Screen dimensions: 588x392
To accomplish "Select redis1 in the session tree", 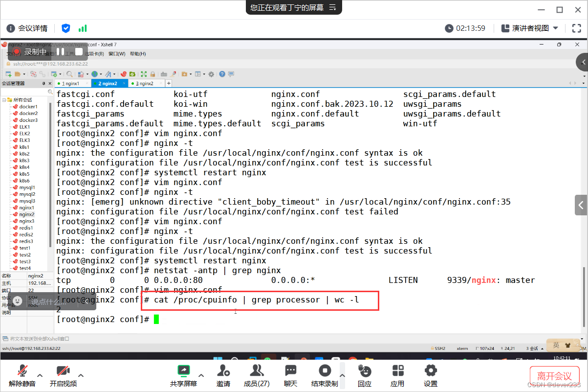I will pyautogui.click(x=26, y=228).
